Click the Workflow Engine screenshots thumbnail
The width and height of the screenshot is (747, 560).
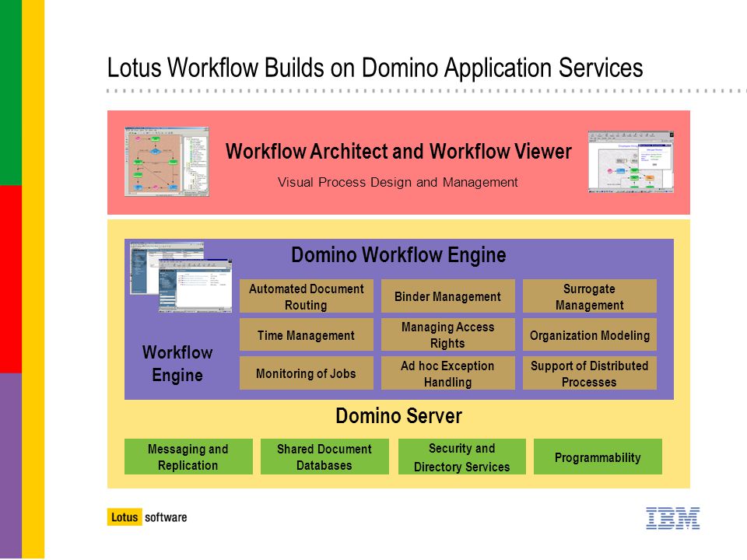click(x=181, y=277)
